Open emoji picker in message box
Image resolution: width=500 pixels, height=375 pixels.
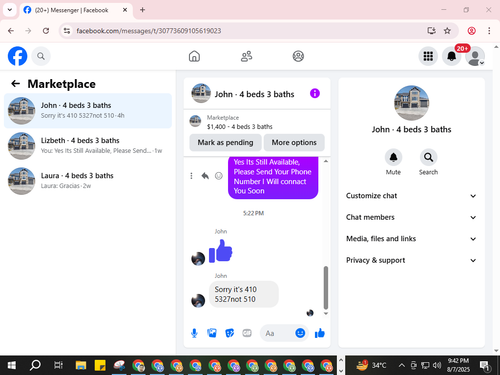300,333
